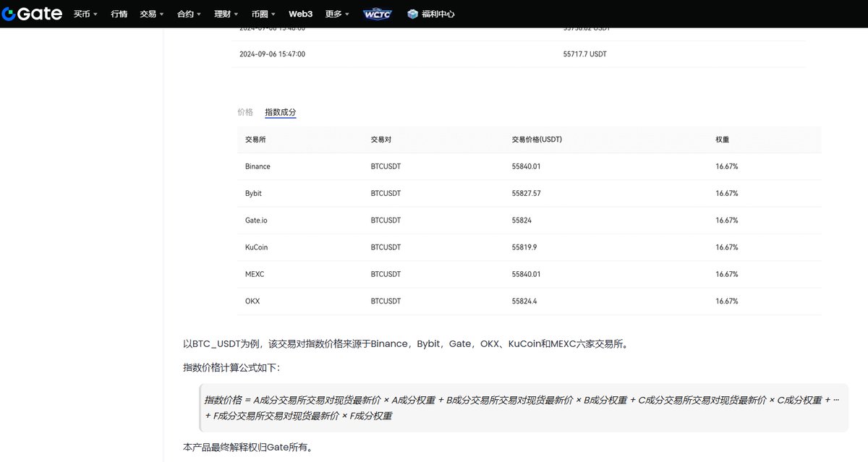Click the 本产品最终解释权归Gate所有 notice
868x462 pixels.
tap(248, 448)
